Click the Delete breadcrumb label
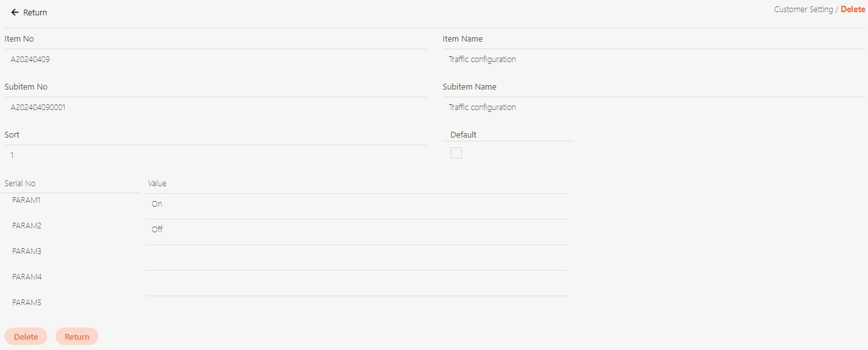 [x=853, y=10]
